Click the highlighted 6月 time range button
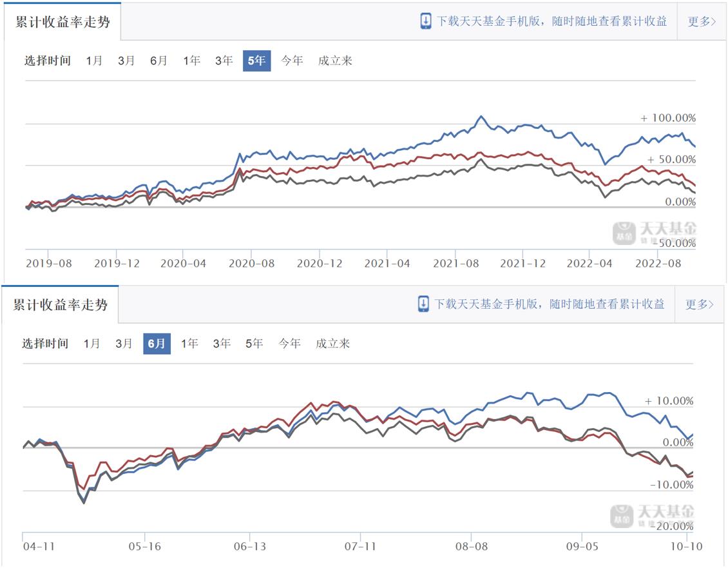Screen dimensions: 728x579 [x=157, y=344]
